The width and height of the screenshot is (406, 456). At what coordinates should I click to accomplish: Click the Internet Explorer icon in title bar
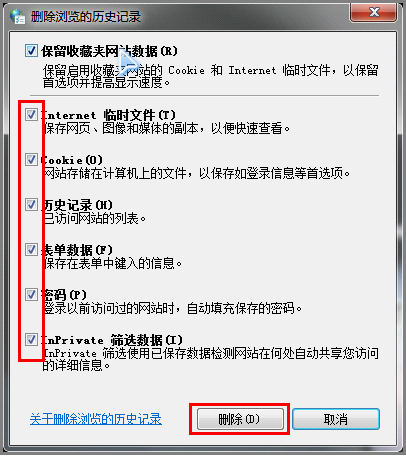click(17, 17)
